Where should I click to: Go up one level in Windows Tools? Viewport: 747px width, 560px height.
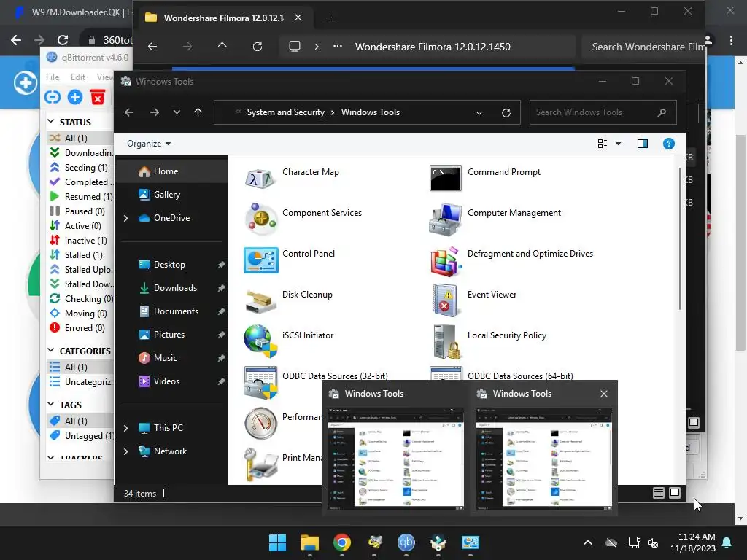tap(198, 112)
